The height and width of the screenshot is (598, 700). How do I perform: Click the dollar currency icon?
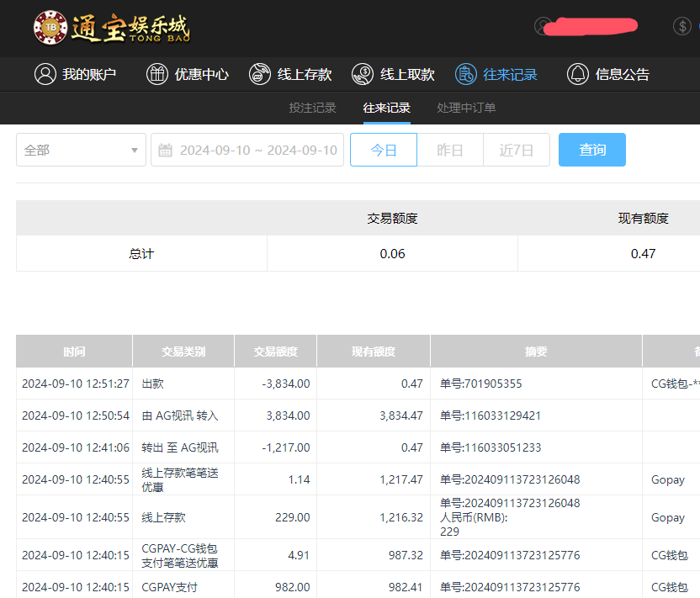681,26
